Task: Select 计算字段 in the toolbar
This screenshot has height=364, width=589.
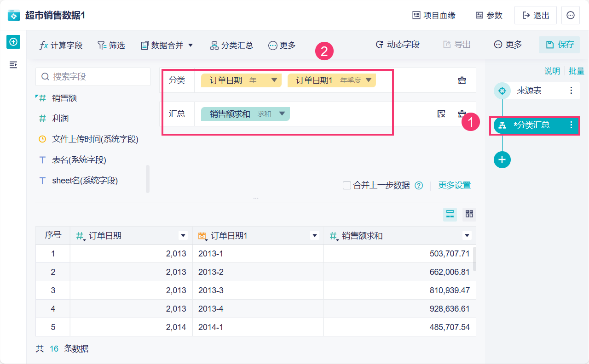Action: (61, 45)
